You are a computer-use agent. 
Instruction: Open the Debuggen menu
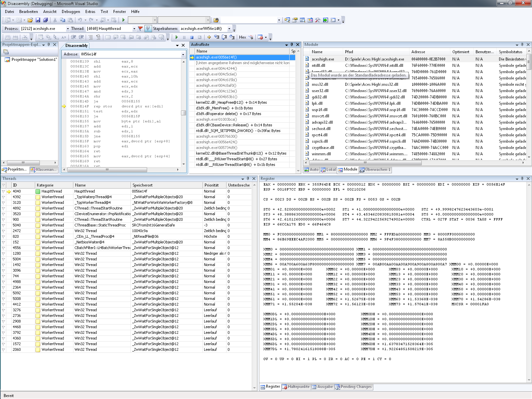71,12
